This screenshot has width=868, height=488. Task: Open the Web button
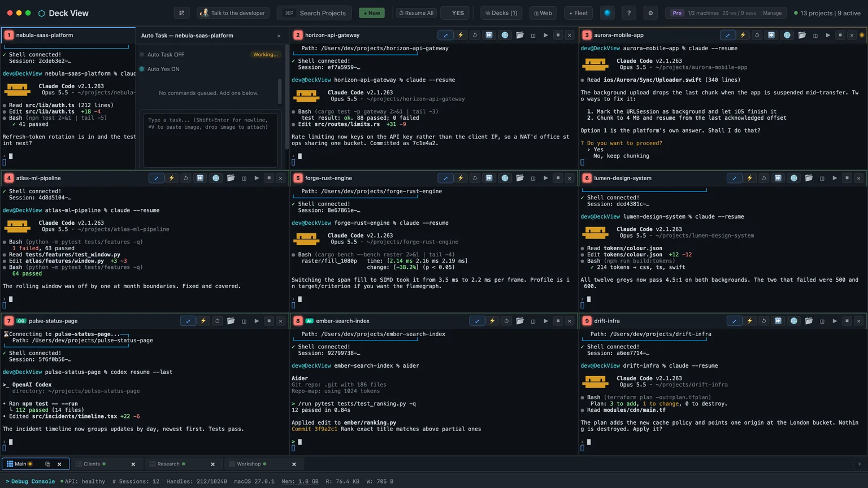pyautogui.click(x=543, y=13)
